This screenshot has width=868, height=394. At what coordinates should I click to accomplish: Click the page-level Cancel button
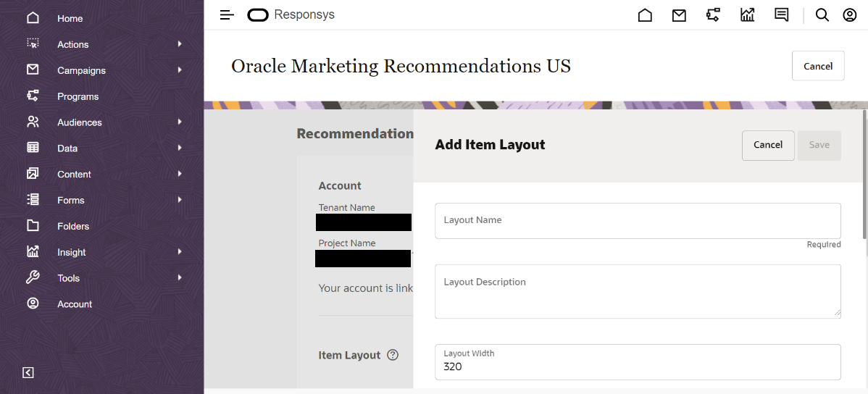pyautogui.click(x=818, y=66)
